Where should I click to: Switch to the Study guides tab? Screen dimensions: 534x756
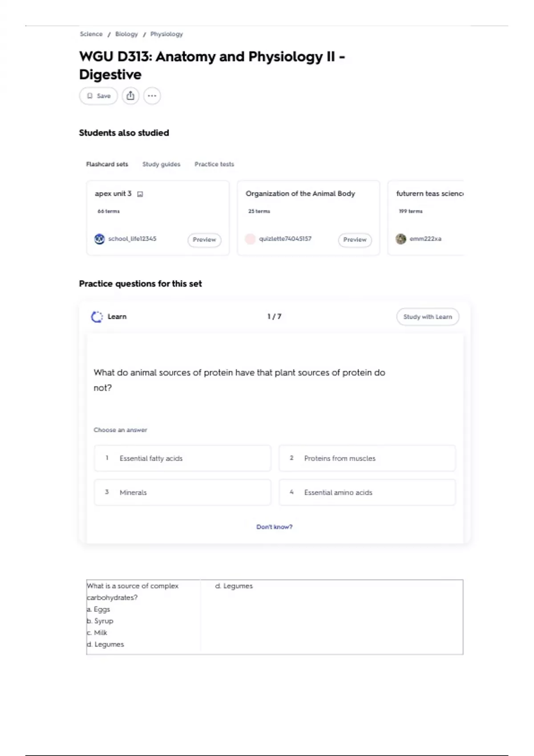coord(161,164)
